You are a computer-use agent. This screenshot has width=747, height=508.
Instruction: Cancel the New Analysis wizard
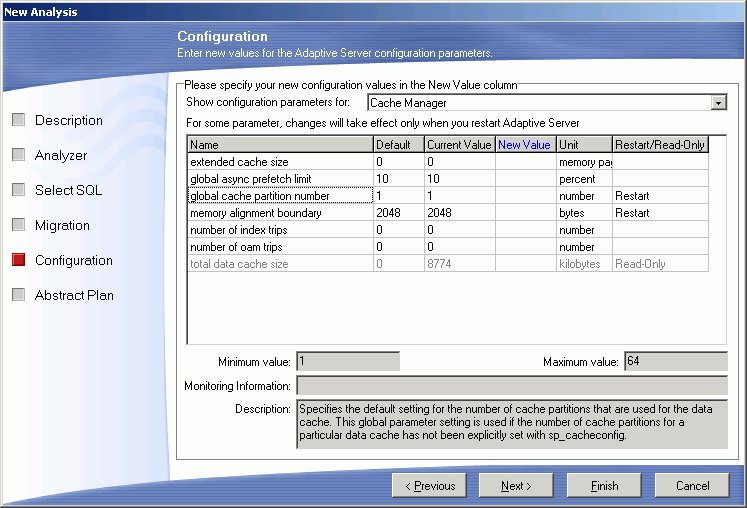692,486
